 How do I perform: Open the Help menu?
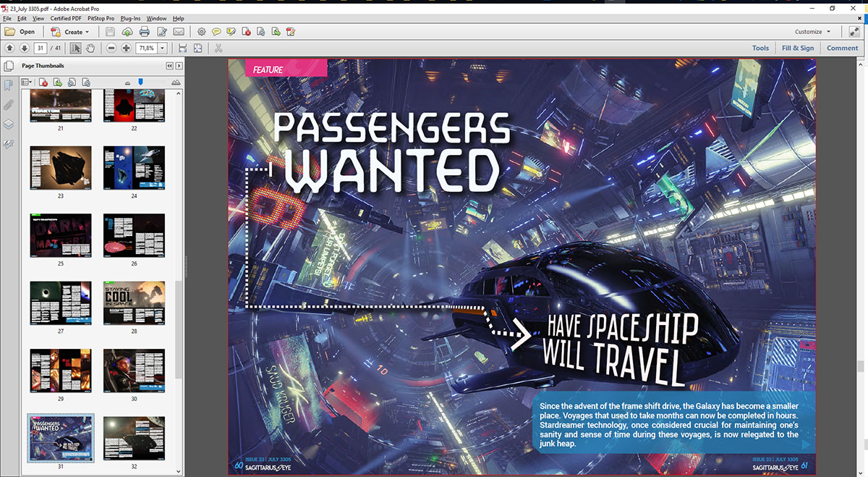pyautogui.click(x=178, y=18)
